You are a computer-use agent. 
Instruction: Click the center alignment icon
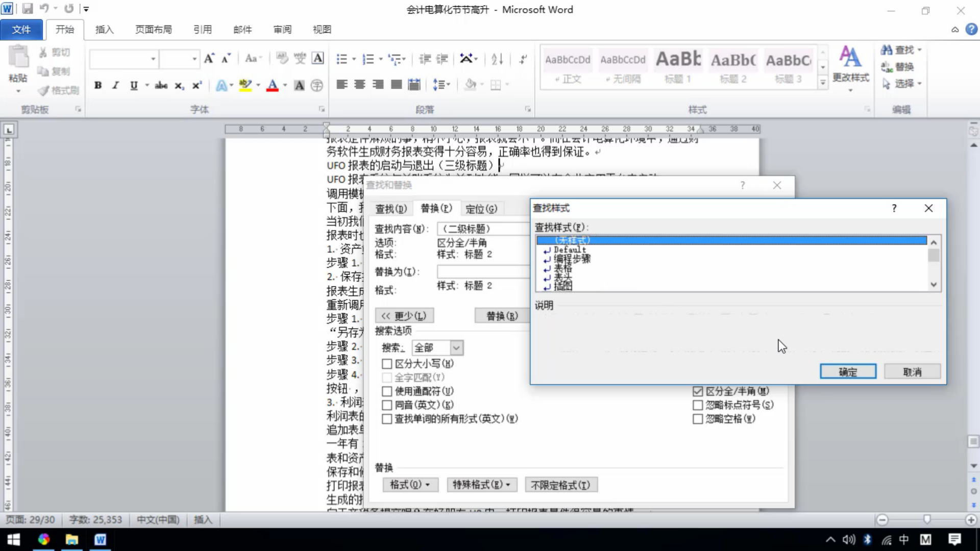point(360,85)
